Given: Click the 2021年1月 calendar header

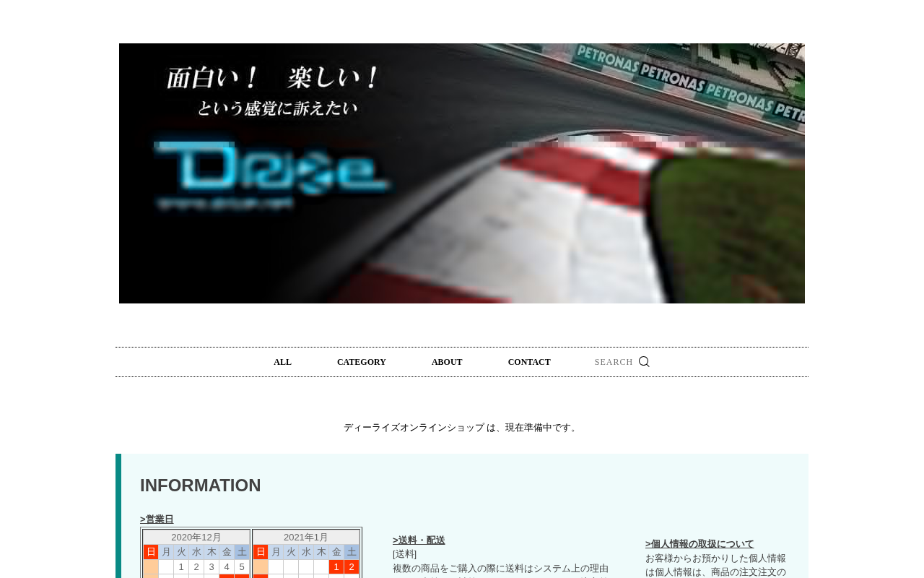Looking at the screenshot, I should click(306, 537).
